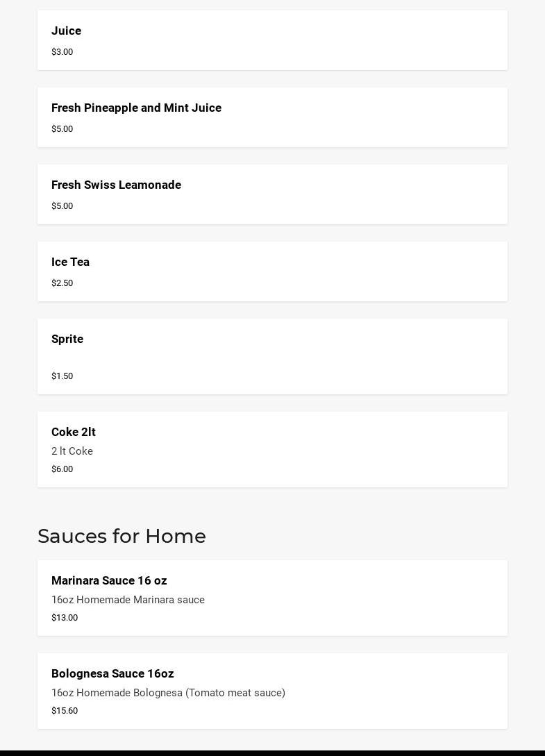Select Fresh Pineapple and Mint Juice
This screenshot has height=756, width=545.
[136, 108]
